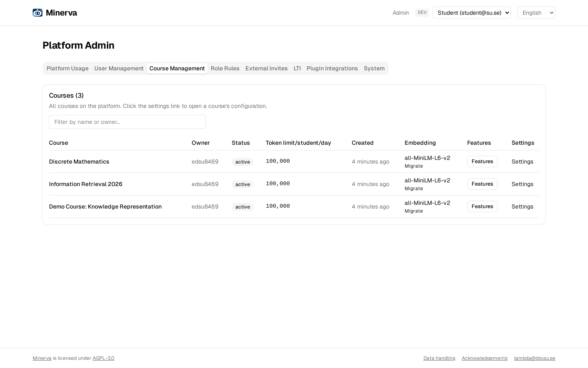Expand the English language dropdown
Image resolution: width=588 pixels, height=368 pixels.
(x=536, y=13)
